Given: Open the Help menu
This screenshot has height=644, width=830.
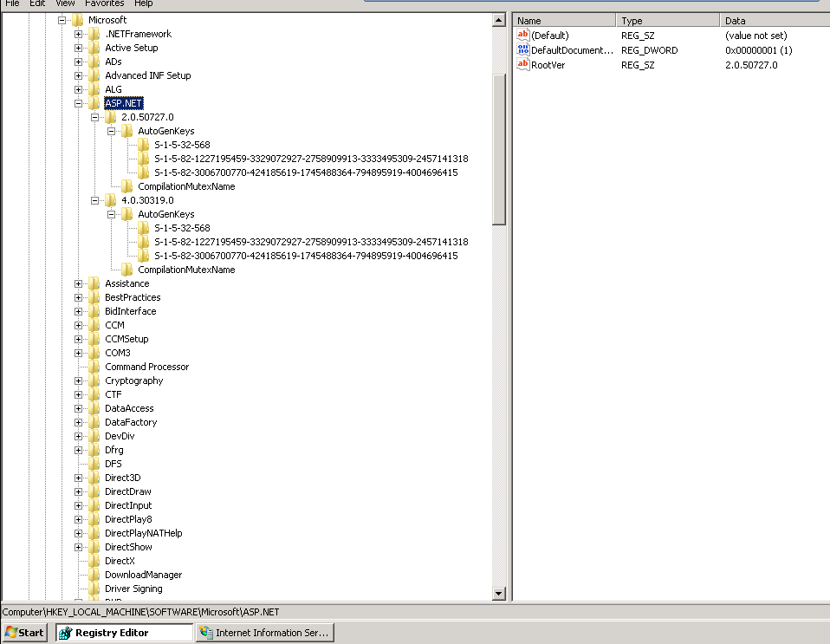Looking at the screenshot, I should pyautogui.click(x=144, y=3).
